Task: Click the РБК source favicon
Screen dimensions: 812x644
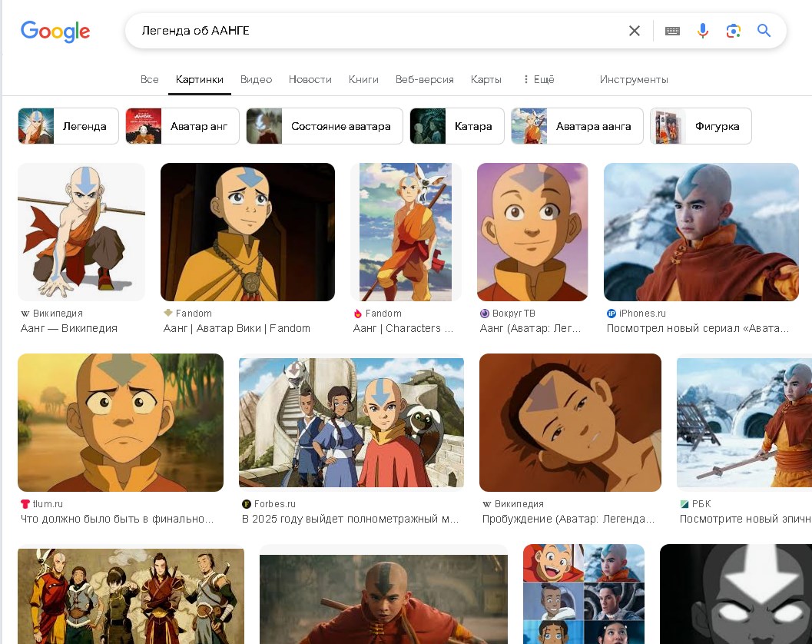Action: (684, 504)
